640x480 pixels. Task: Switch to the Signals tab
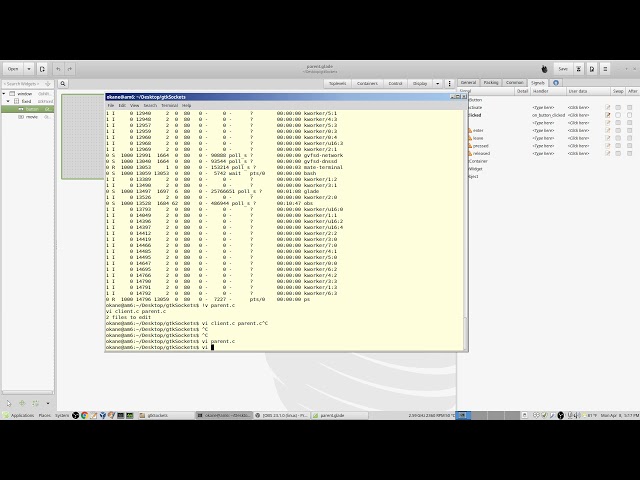coord(538,82)
